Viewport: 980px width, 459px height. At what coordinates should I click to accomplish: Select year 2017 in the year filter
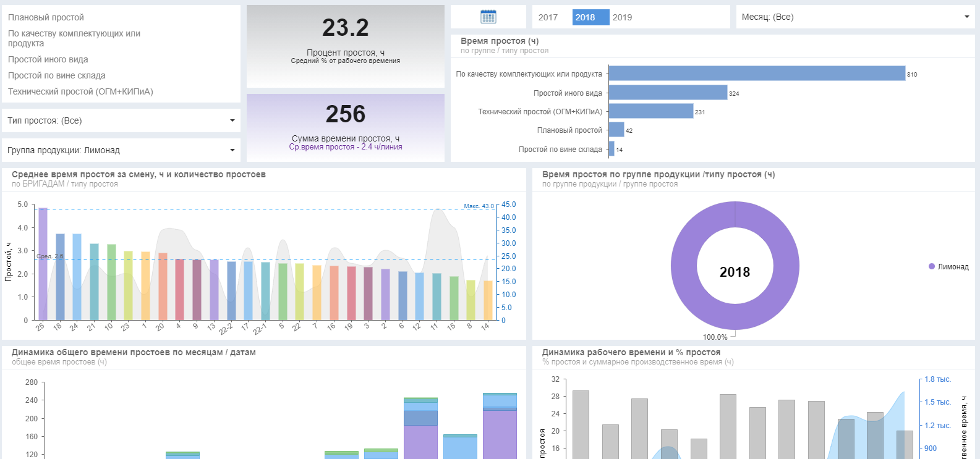[548, 17]
